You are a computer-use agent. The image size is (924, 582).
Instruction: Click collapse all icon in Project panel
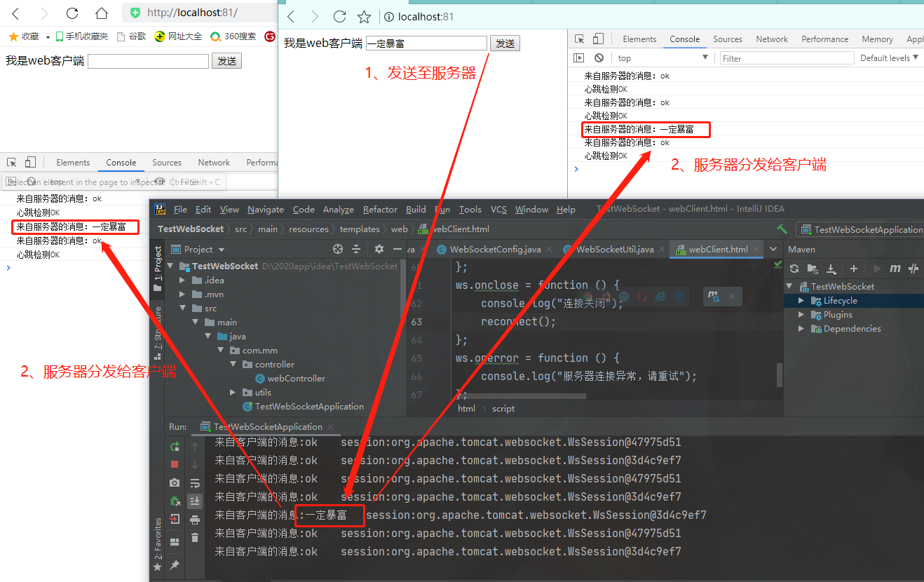356,249
